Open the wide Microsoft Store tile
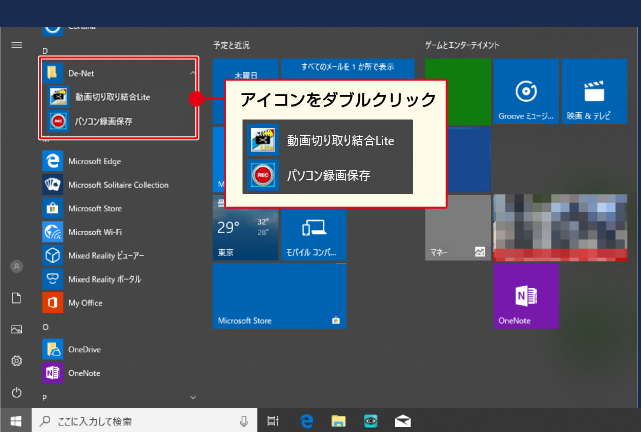This screenshot has width=641, height=432. pos(280,296)
